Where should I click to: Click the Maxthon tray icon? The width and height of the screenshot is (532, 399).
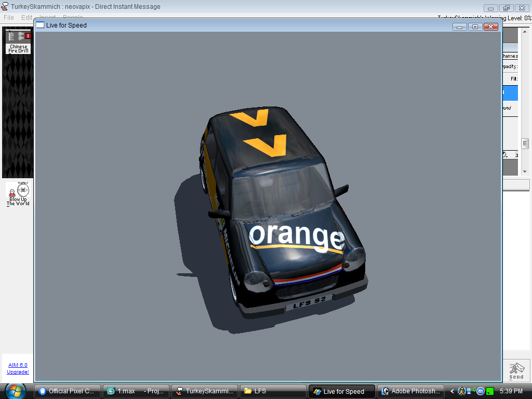tap(481, 391)
